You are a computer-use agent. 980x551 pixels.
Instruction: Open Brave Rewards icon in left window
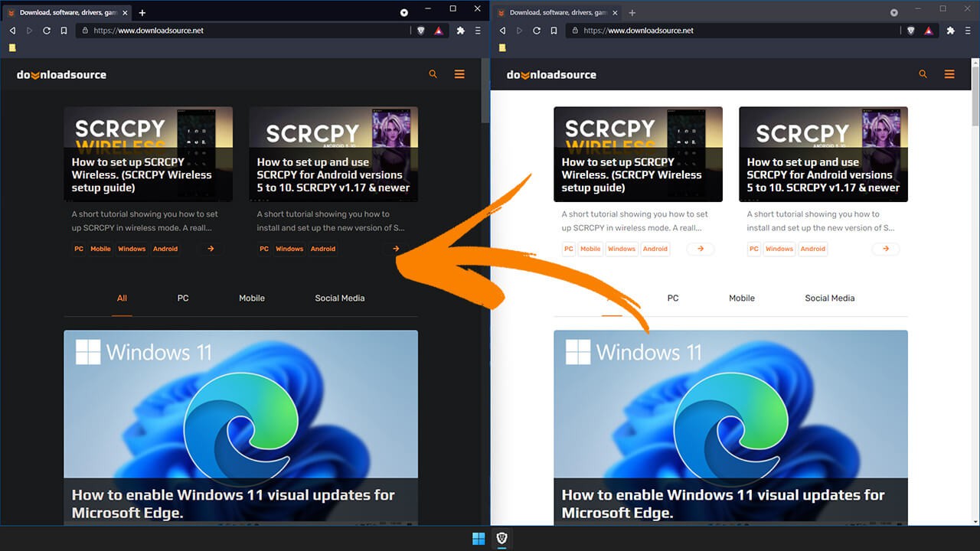coord(439,31)
